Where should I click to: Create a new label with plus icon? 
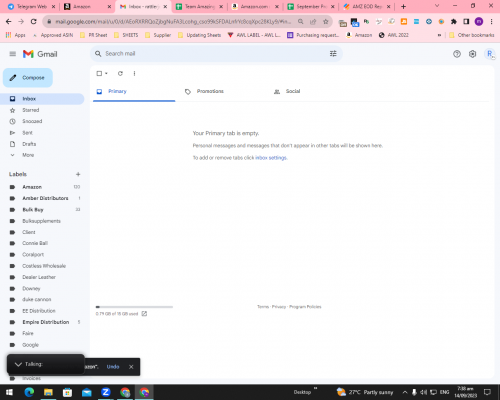78,174
